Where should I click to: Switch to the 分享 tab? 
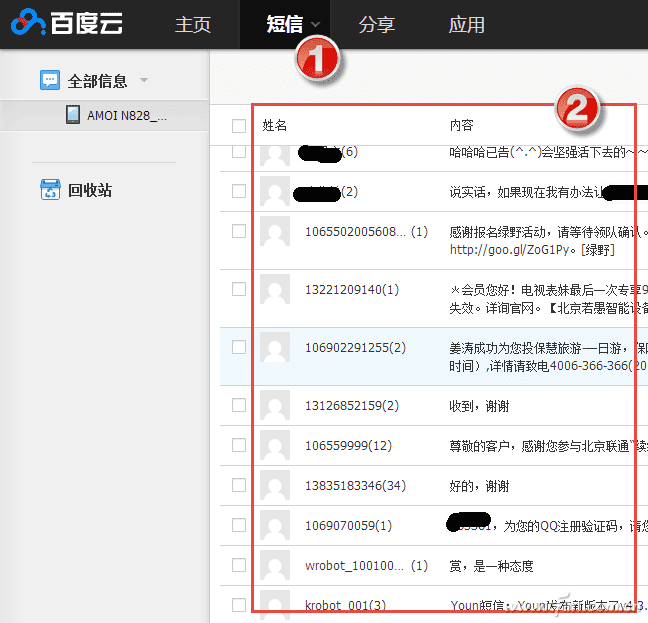coord(376,24)
